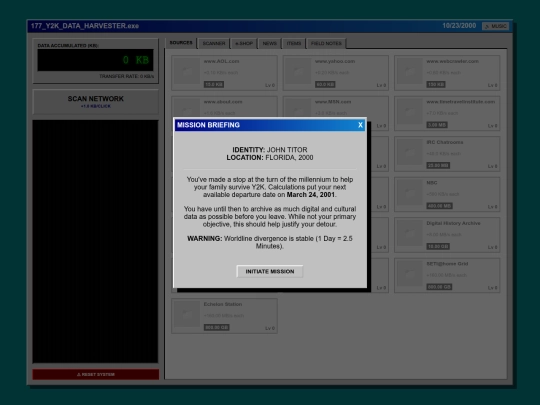Click the www.MSN.com source name

(333, 102)
